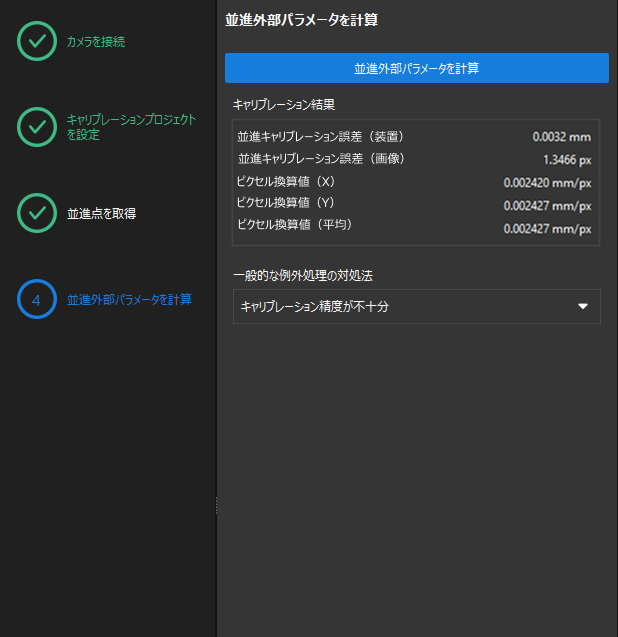
Task: Open the キャリブレーション精度が不十分 dropdown
Action: click(417, 306)
